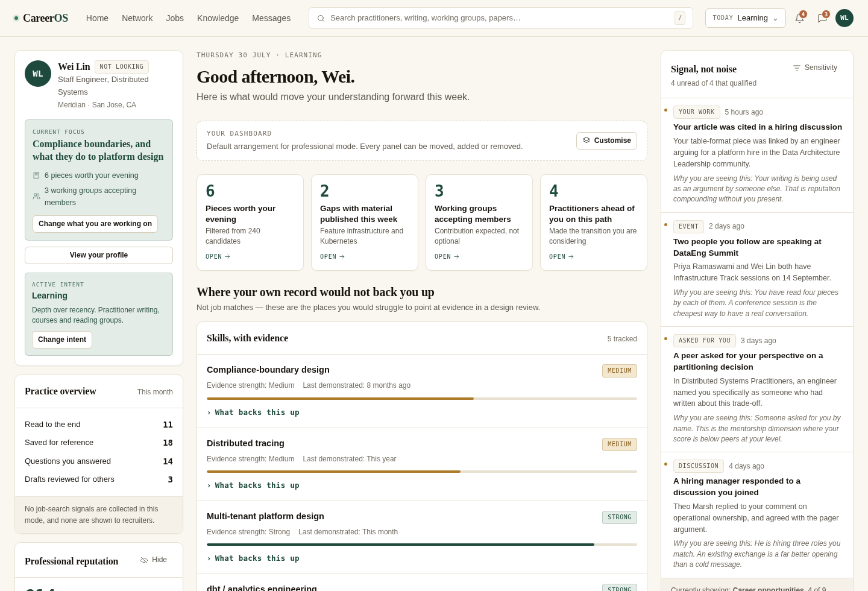Screen dimensions: 868x591
Task: Click the CareerOS logo
Action: tap(40, 18)
